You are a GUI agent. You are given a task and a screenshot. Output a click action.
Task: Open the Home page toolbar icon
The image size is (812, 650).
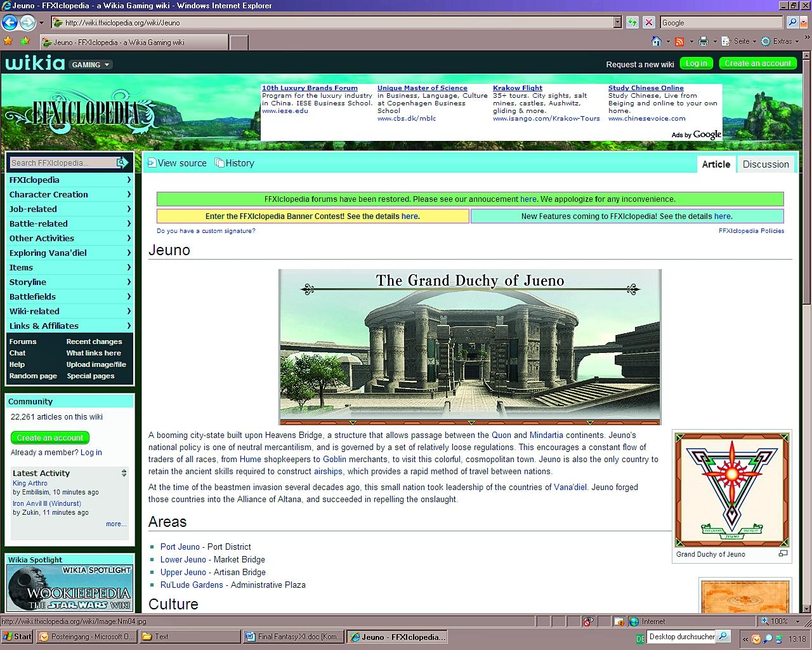point(657,41)
